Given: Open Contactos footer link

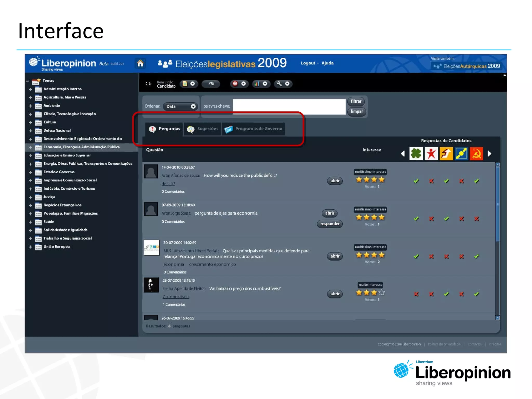Looking at the screenshot, I should tap(474, 344).
